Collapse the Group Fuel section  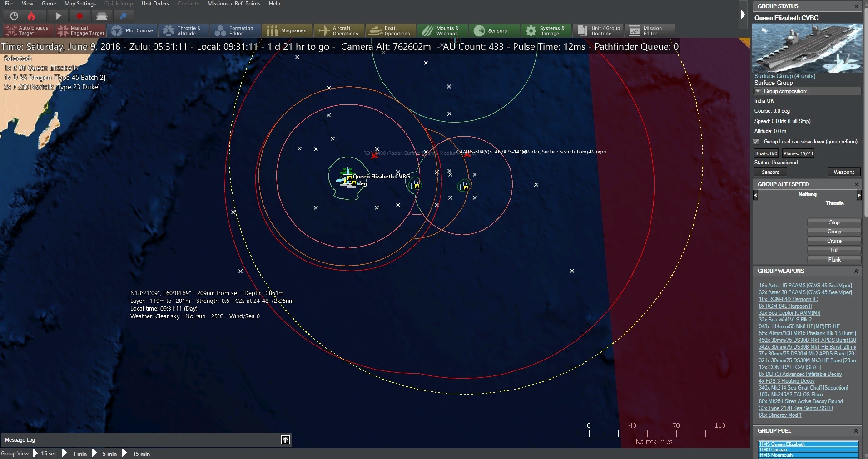pos(856,431)
